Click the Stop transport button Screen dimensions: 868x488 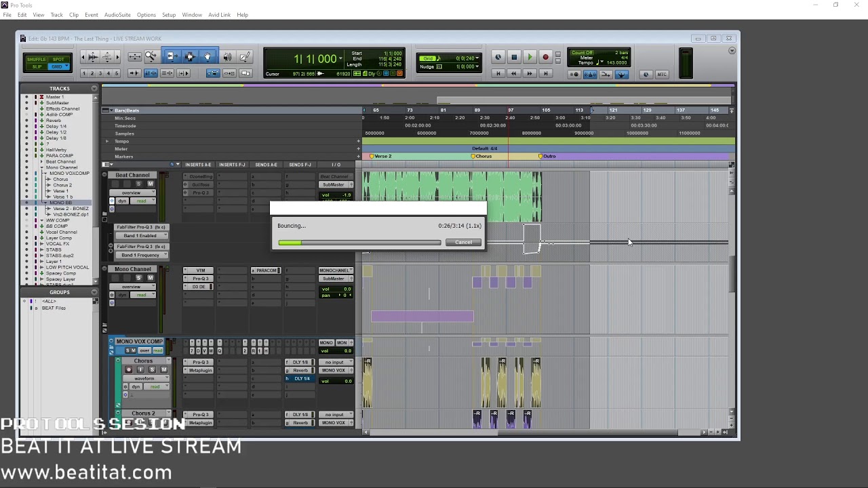click(x=514, y=57)
